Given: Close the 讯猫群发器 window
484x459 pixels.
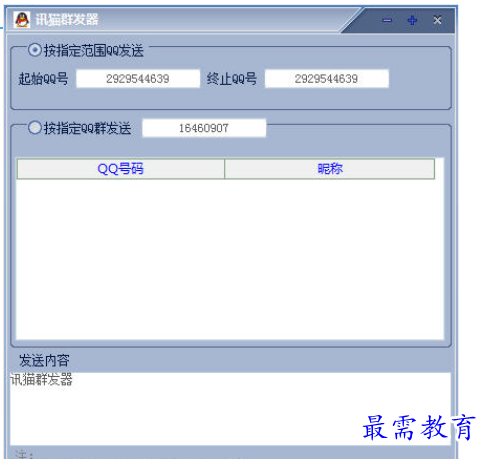Looking at the screenshot, I should pyautogui.click(x=437, y=20).
